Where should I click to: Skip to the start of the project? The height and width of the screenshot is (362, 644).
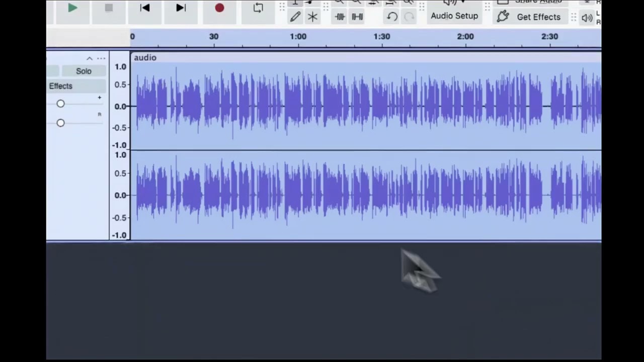tap(145, 9)
